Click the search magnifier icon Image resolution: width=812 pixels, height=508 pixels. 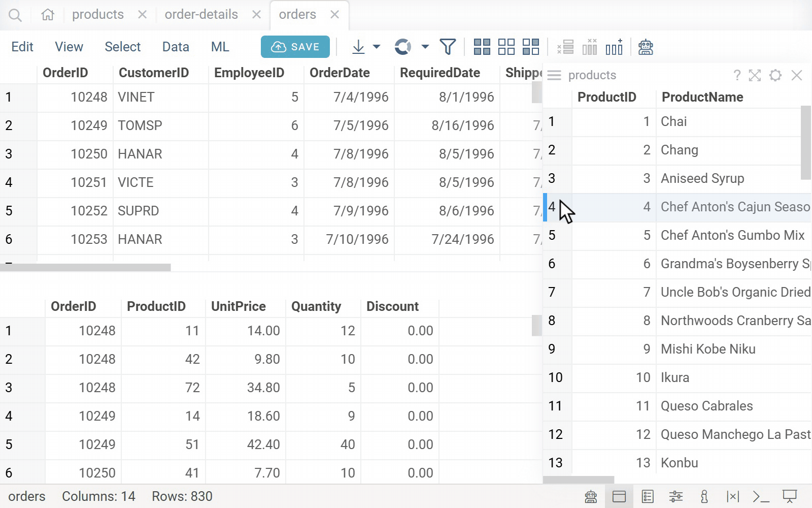(x=15, y=15)
